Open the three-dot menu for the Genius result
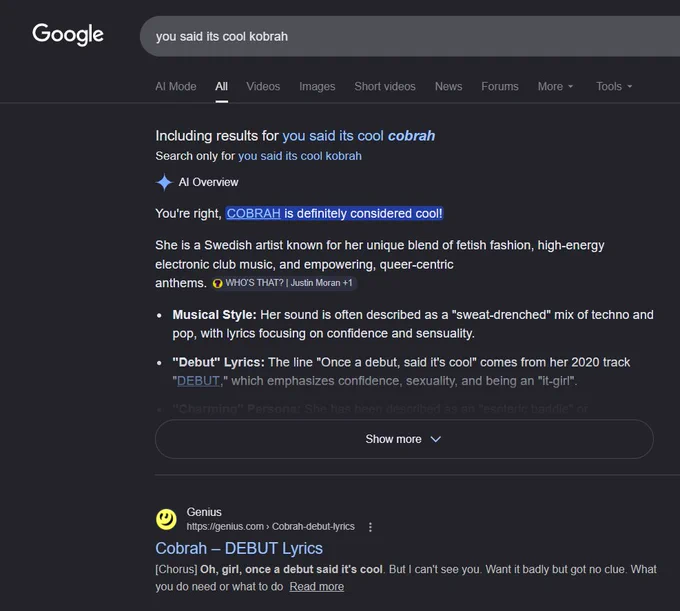This screenshot has width=680, height=611. click(x=370, y=527)
